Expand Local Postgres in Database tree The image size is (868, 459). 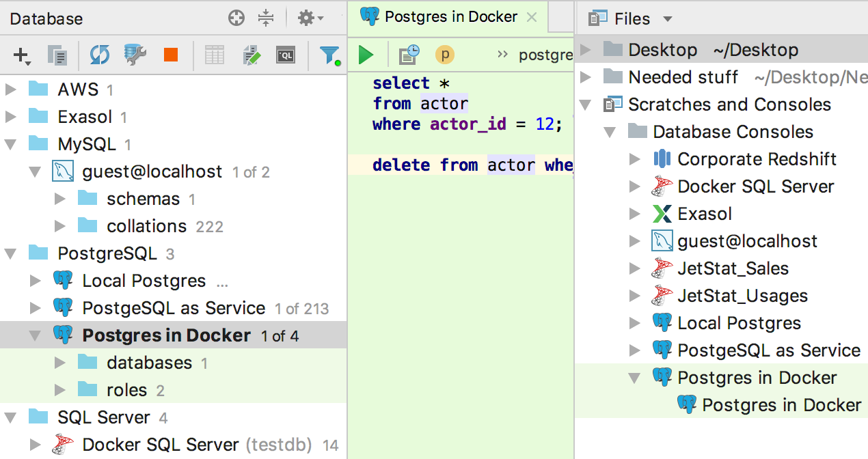click(35, 281)
